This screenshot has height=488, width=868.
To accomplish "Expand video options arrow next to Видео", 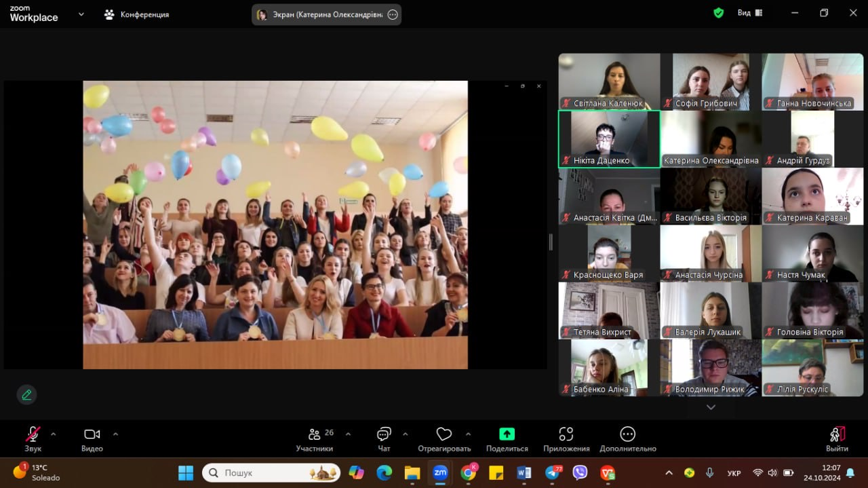I will pos(115,434).
